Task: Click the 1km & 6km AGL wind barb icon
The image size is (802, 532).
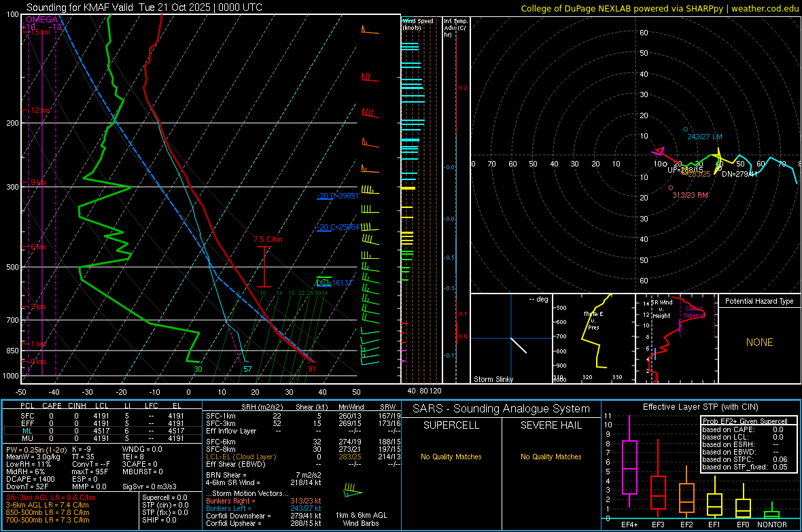Action: point(353,490)
